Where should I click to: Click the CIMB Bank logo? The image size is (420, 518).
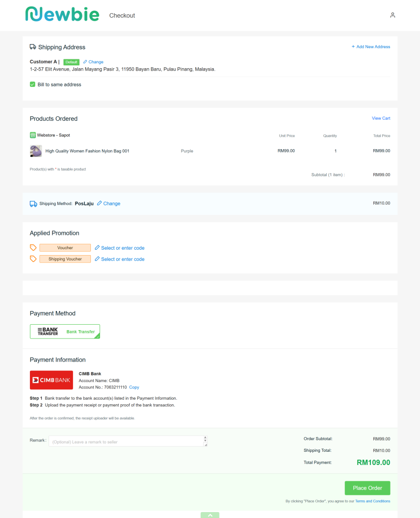52,380
